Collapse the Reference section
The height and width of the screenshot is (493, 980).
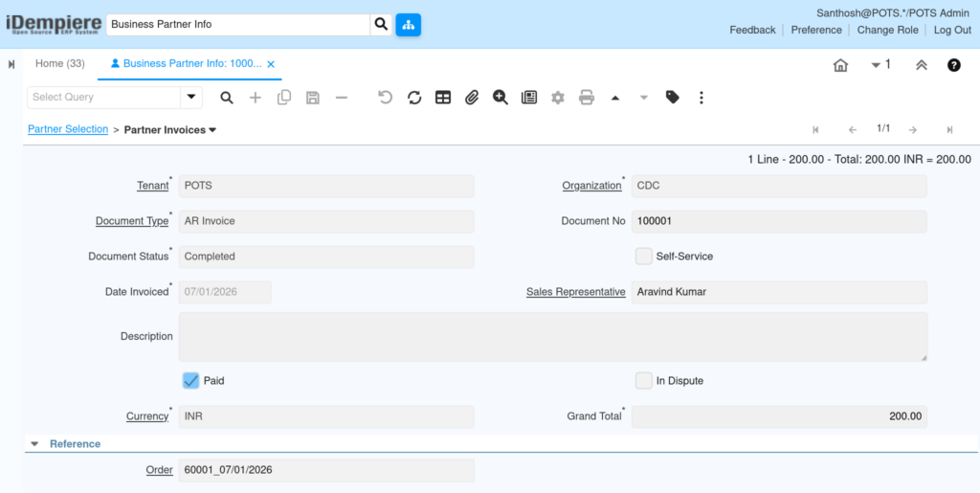[35, 443]
